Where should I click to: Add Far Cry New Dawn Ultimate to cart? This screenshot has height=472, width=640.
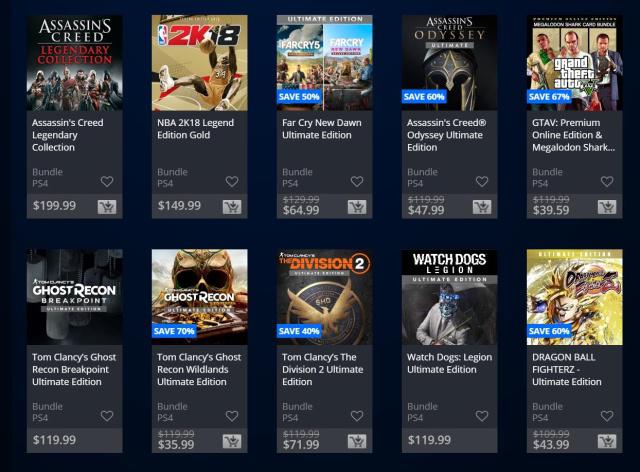[357, 207]
